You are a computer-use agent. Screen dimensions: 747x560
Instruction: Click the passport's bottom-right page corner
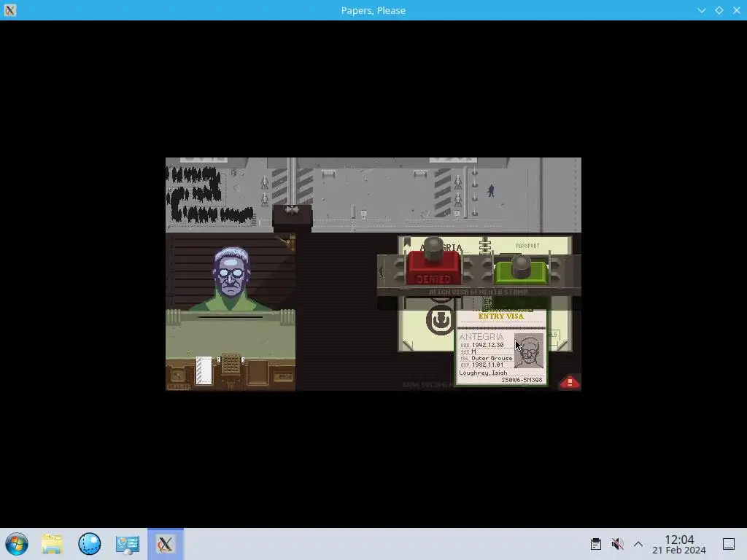563,345
